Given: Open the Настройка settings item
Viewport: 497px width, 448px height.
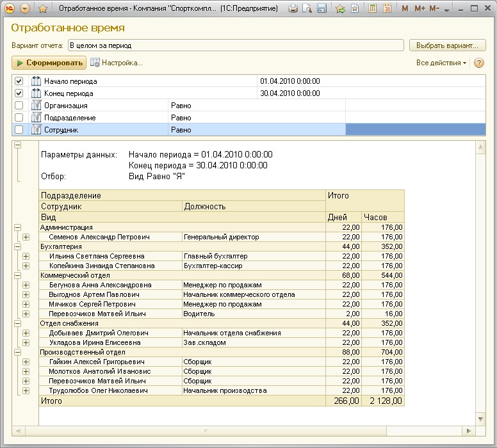Looking at the screenshot, I should (x=116, y=63).
